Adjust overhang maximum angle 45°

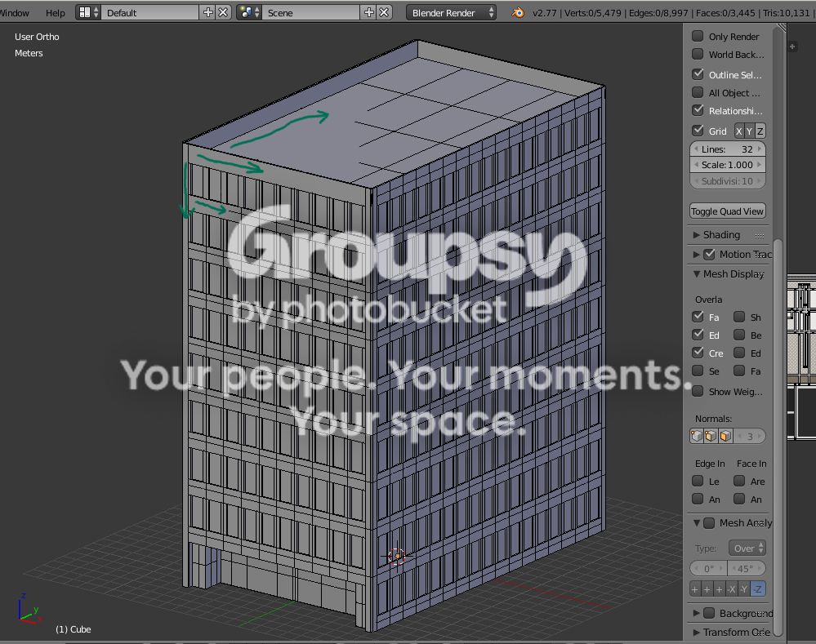tap(747, 569)
